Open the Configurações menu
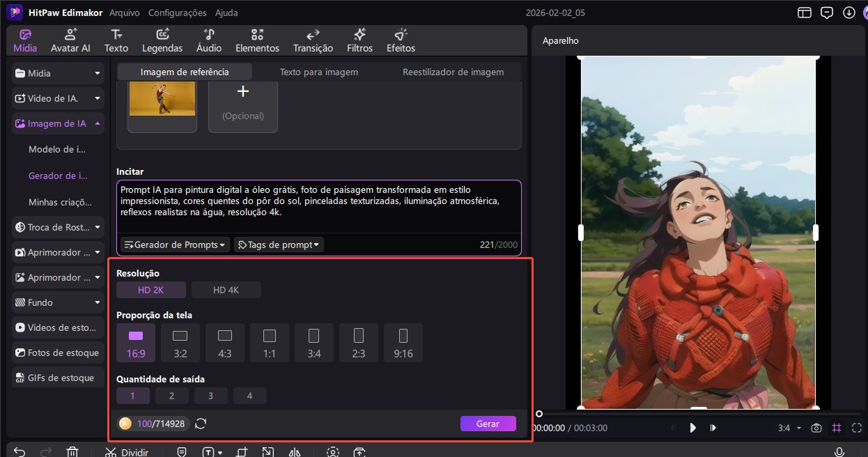The height and width of the screenshot is (457, 868). [x=177, y=13]
